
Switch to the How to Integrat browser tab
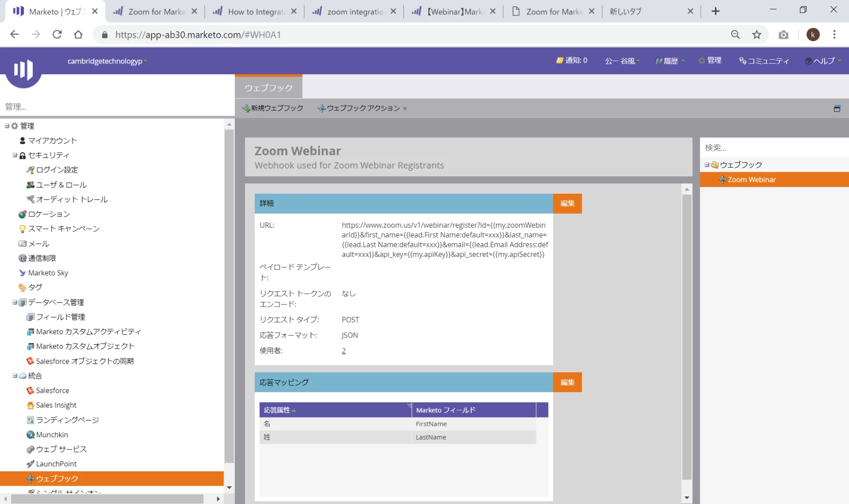pos(255,11)
